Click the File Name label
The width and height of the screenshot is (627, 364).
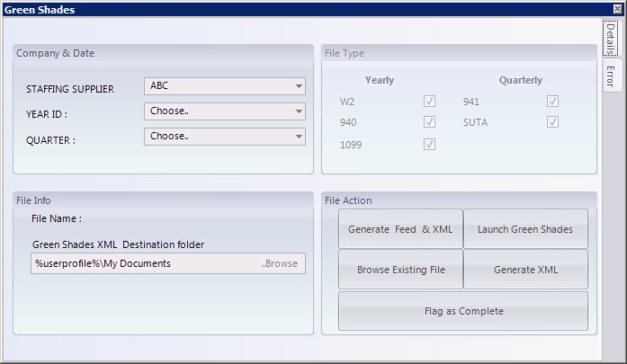57,218
